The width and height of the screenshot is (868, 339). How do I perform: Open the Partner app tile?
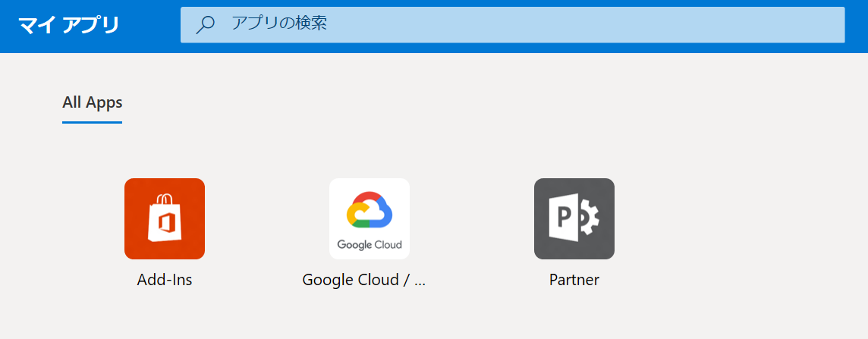[x=574, y=218]
